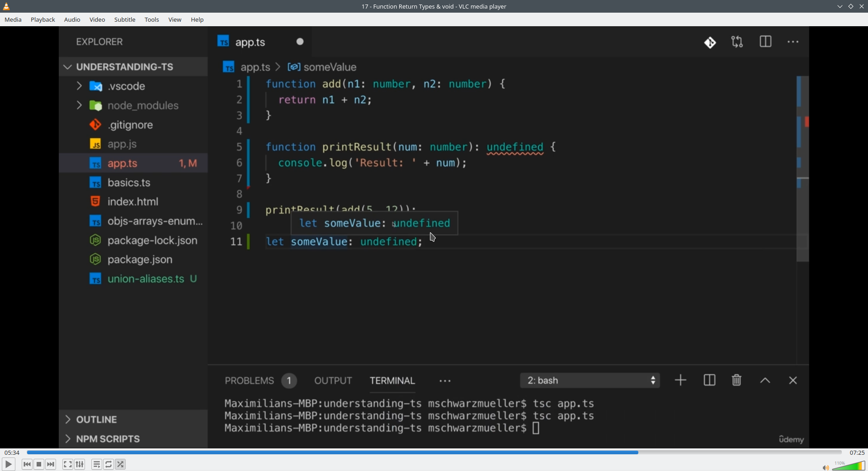The height and width of the screenshot is (471, 868).
Task: Expand the NPM SCRIPTS section
Action: click(68, 439)
